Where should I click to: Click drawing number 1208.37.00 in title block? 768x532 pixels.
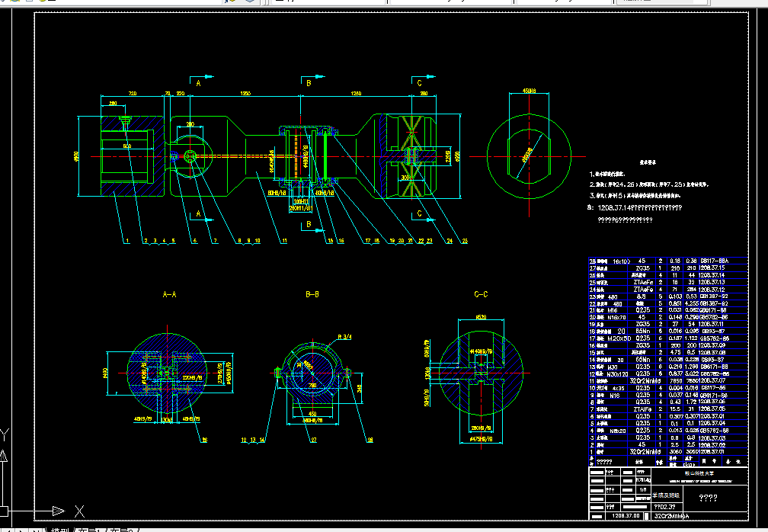tap(626, 515)
